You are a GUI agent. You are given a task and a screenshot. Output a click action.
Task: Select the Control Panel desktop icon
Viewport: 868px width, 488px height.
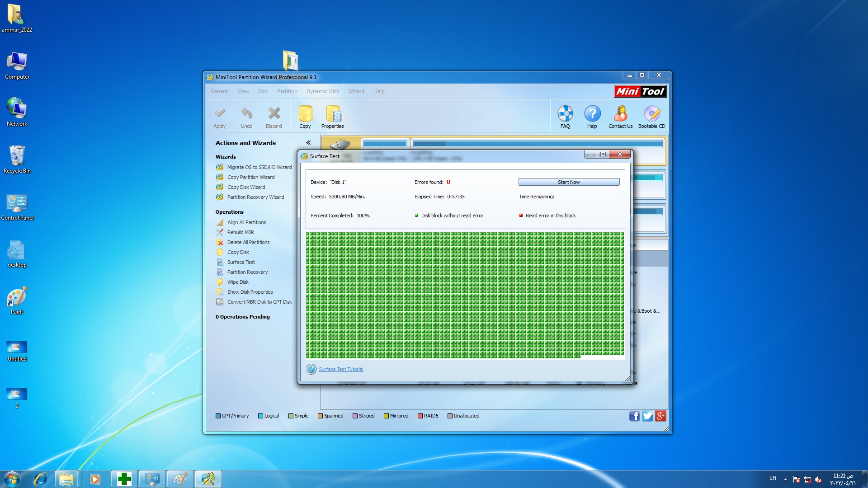[x=17, y=207]
